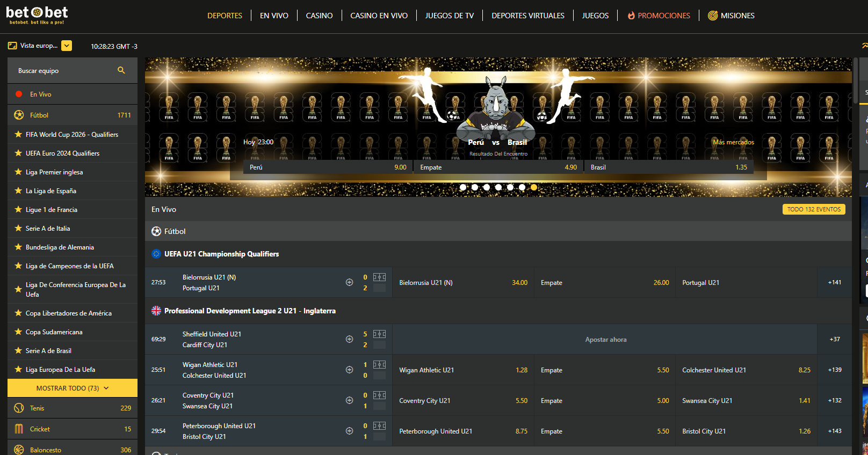Click the add-favorite icon on Sheffield United U21 match
Image resolution: width=868 pixels, height=455 pixels.
click(x=349, y=339)
